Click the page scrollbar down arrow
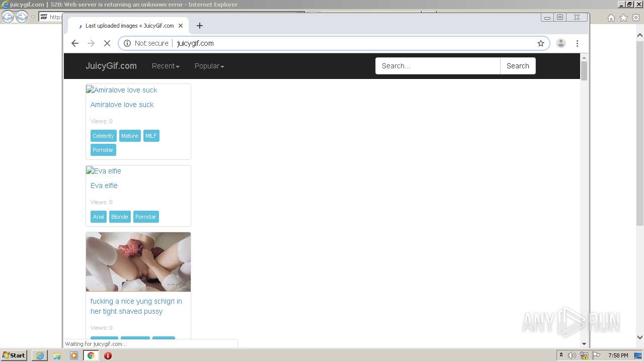Image resolution: width=644 pixels, height=362 pixels. [x=584, y=344]
